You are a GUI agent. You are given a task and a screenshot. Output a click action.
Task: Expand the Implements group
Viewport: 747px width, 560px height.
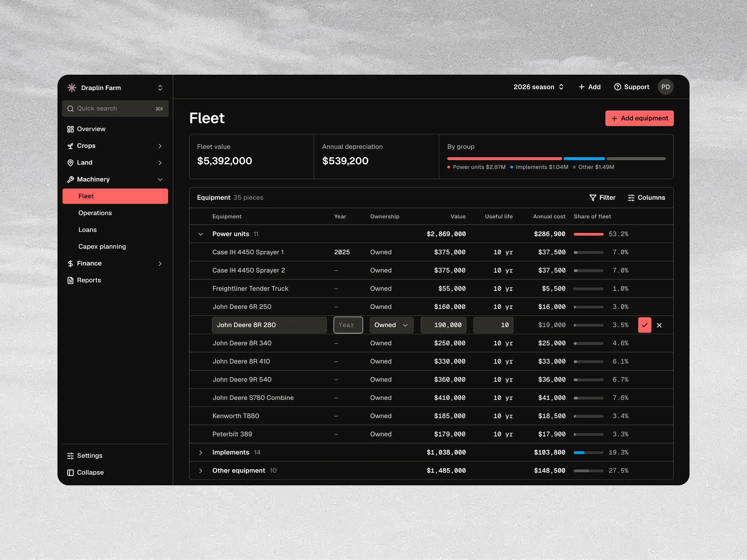pos(201,452)
